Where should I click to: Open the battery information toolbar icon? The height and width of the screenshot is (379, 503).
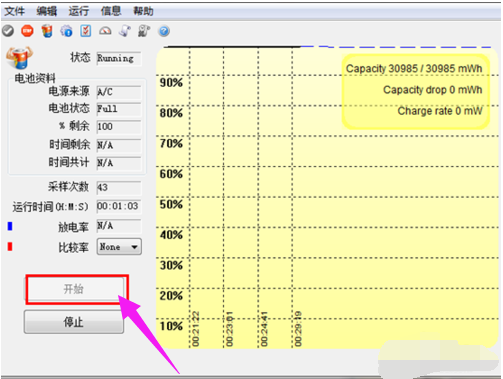click(47, 31)
